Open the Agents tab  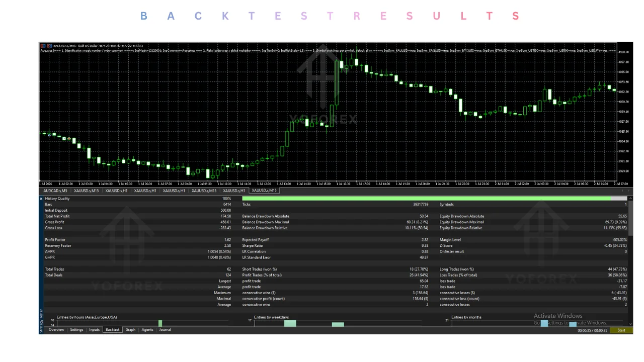[x=147, y=330]
